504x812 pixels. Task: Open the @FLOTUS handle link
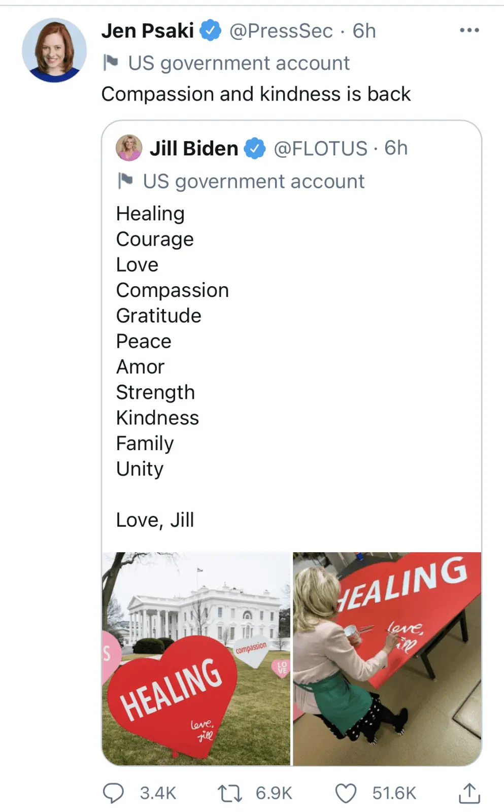coord(320,149)
